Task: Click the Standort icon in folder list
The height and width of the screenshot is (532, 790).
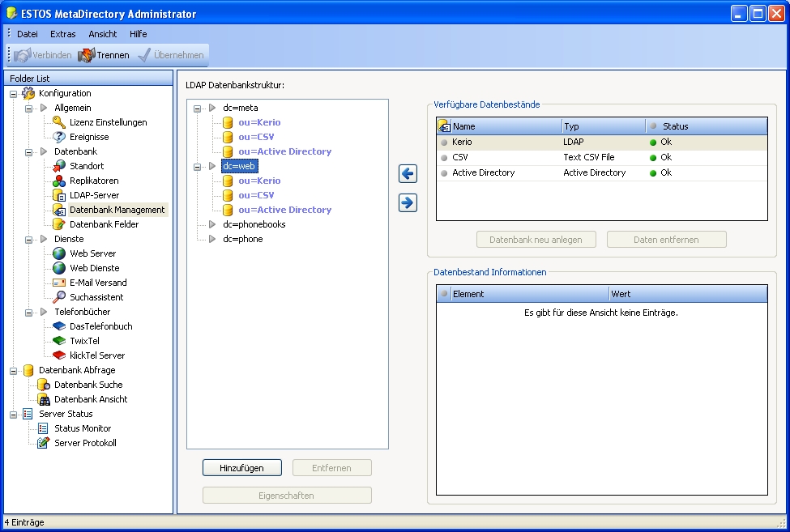Action: coord(59,166)
